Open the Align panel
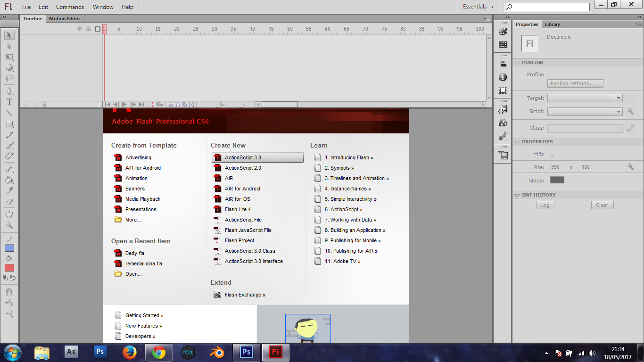Viewport: 644px width, 362px height. click(503, 63)
